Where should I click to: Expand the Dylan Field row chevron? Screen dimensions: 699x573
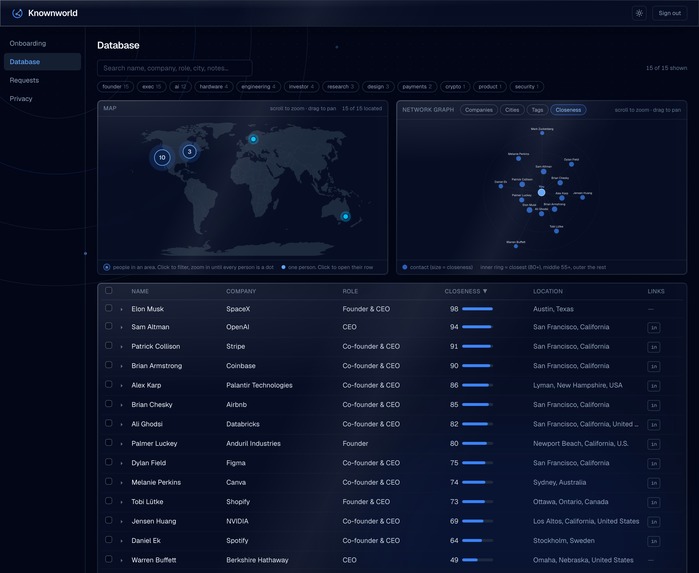[121, 463]
